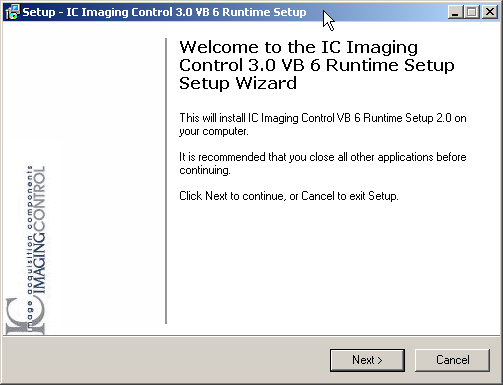Viewport: 503px width, 385px height.
Task: Click the IC logo in left panel
Action: (x=25, y=316)
